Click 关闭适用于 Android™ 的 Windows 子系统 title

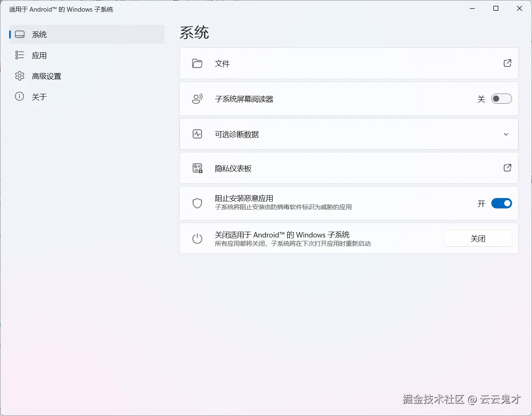click(282, 235)
